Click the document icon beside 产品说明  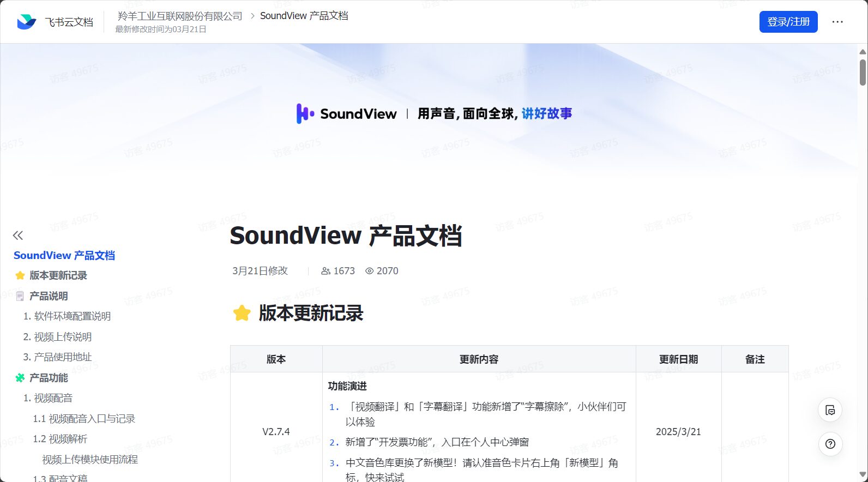(20, 296)
